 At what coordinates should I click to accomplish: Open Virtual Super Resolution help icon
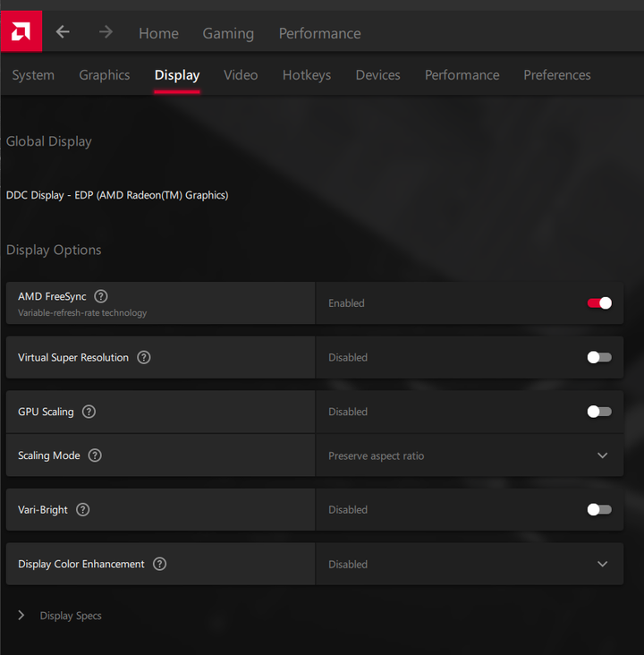pyautogui.click(x=144, y=358)
